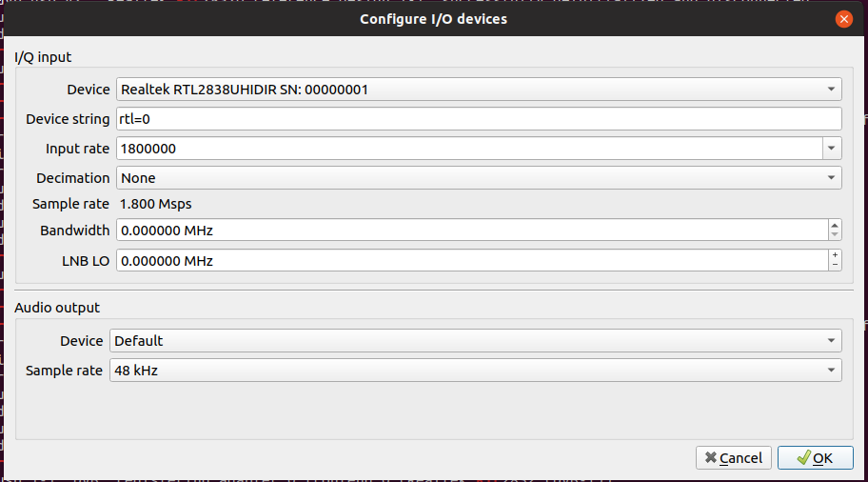Click the X icon on Cancel
Viewport: 868px width, 482px height.
pyautogui.click(x=711, y=457)
